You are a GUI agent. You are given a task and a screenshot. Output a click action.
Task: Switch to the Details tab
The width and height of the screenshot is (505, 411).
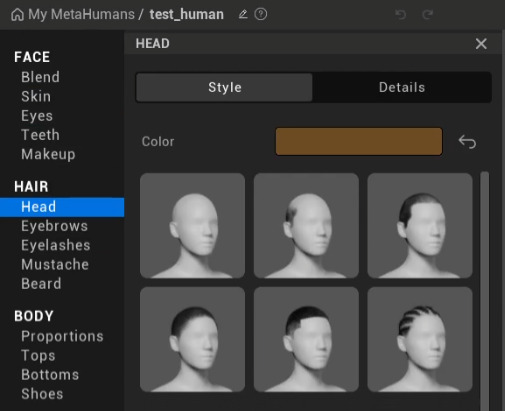pos(402,87)
